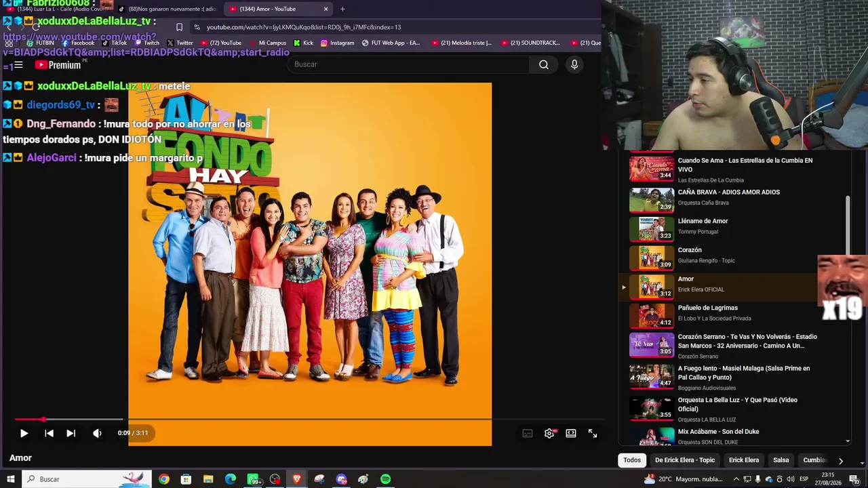This screenshot has height=488, width=868.
Task: Switch to the Nos ganaron nuevamente tab
Action: point(167,9)
